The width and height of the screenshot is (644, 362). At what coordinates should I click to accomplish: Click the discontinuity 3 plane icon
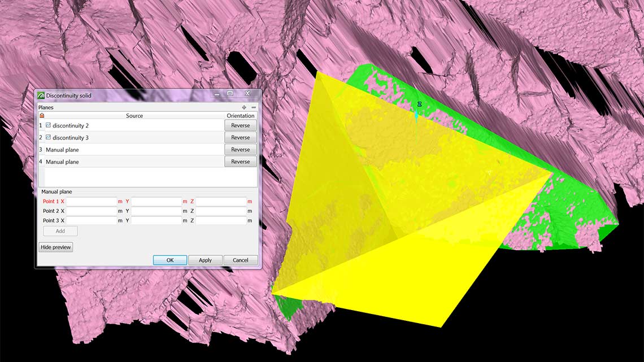coord(48,137)
